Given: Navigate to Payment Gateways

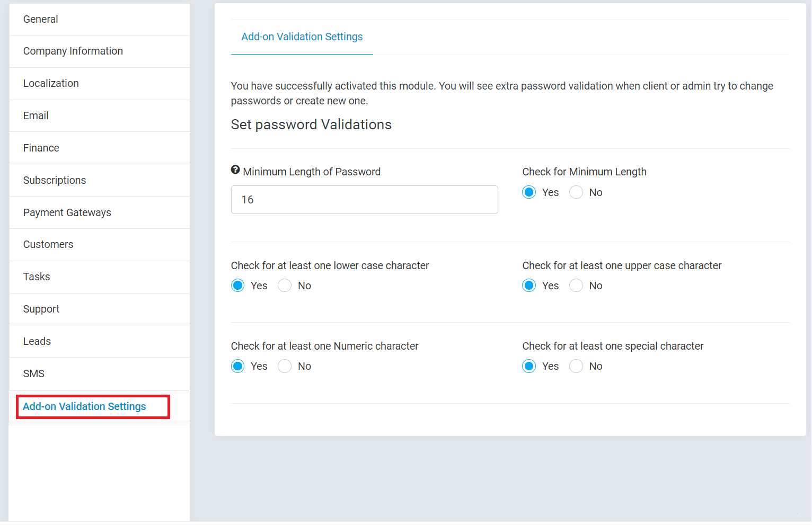Looking at the screenshot, I should pos(67,212).
